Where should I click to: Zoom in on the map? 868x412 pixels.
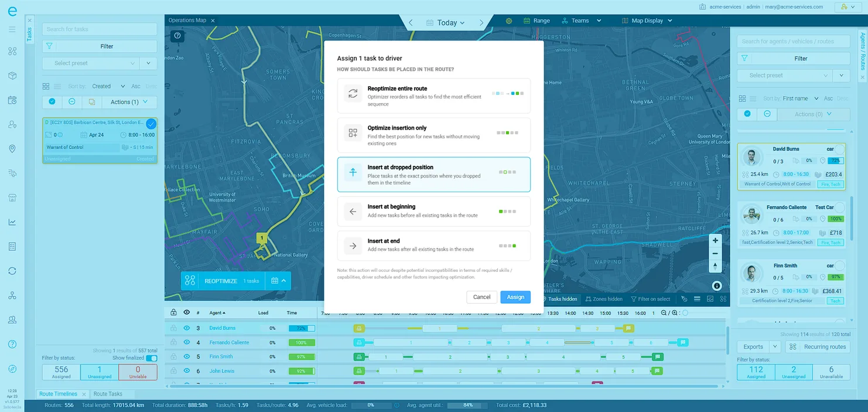click(x=715, y=240)
